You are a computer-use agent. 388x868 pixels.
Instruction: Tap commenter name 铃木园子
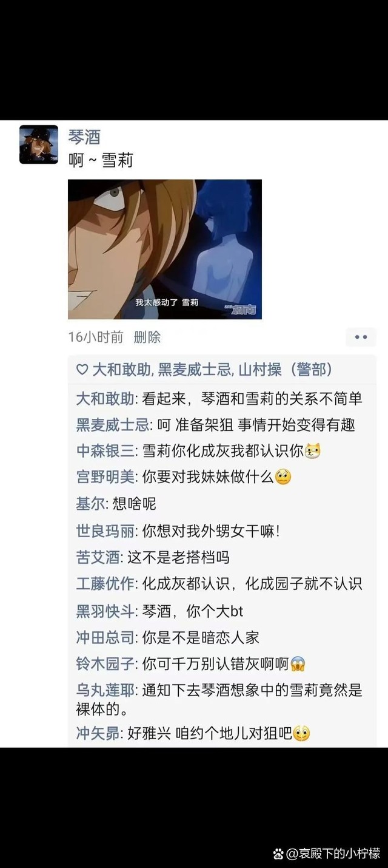pos(105,663)
